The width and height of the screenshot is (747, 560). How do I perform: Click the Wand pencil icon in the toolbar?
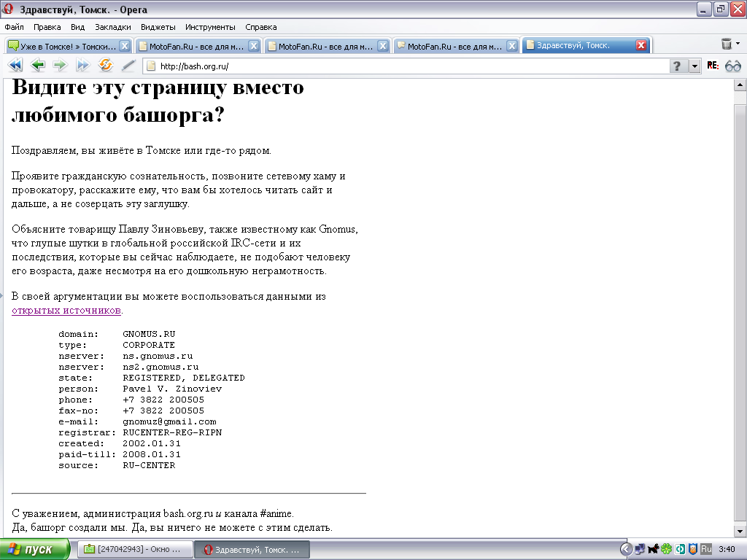point(128,66)
